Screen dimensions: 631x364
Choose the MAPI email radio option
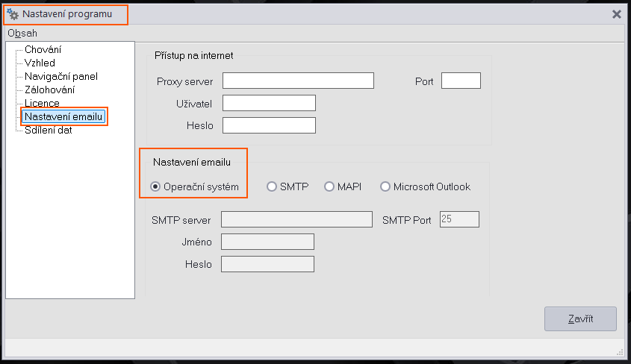(x=329, y=187)
